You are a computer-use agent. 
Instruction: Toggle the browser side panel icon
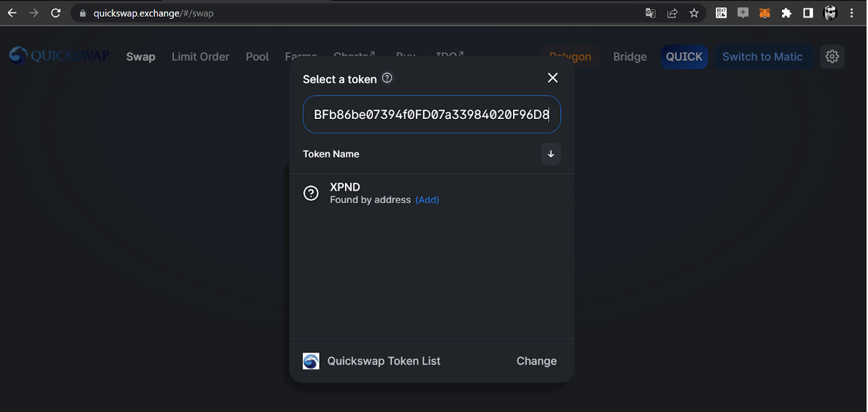[x=808, y=13]
